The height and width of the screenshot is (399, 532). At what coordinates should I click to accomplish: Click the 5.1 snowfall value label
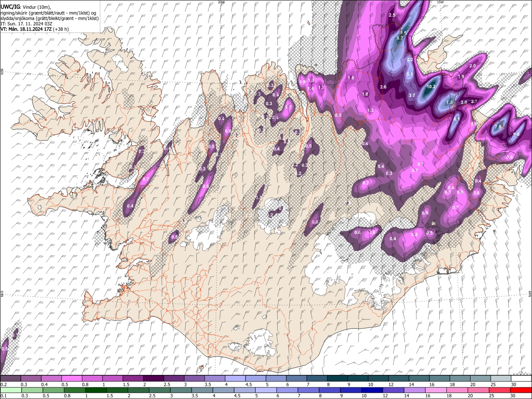pyautogui.click(x=409, y=74)
